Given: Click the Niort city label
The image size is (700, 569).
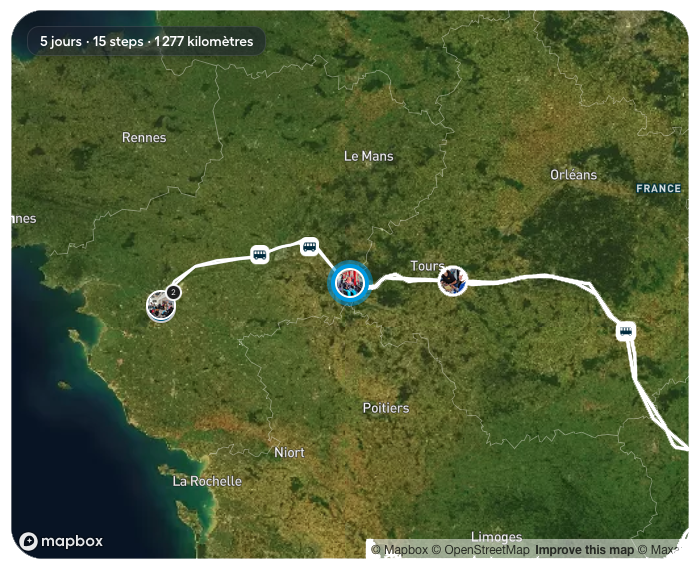Looking at the screenshot, I should 289,453.
